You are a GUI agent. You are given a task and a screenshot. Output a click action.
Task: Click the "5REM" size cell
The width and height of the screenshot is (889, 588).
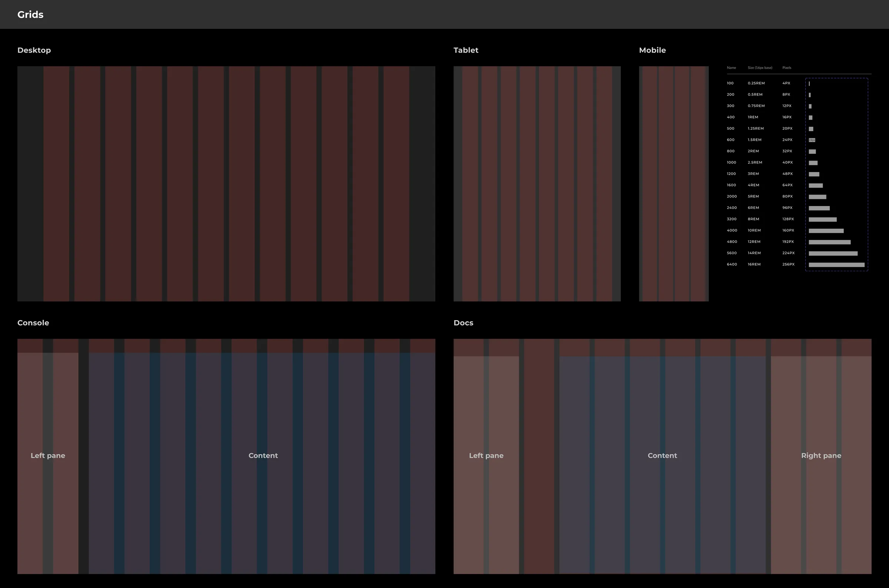(x=753, y=196)
